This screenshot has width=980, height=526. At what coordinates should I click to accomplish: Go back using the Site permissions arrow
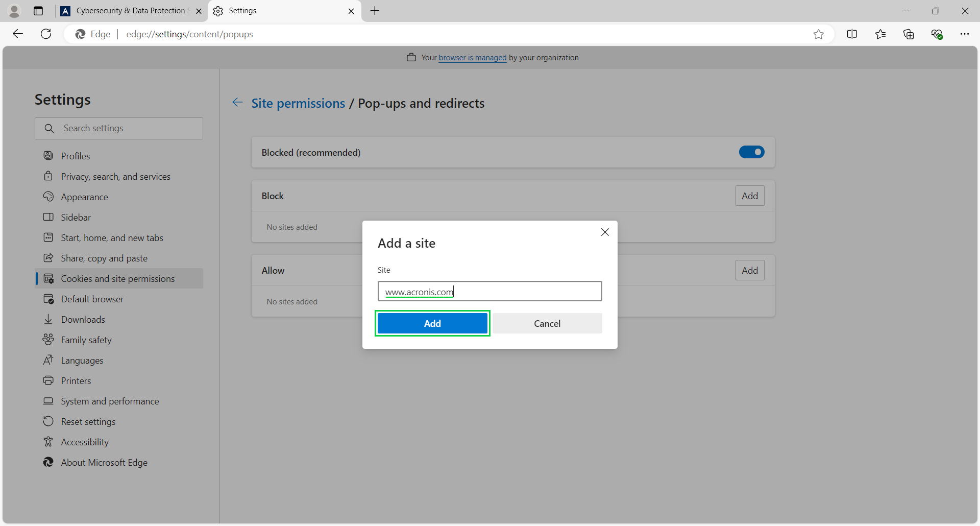pos(237,103)
